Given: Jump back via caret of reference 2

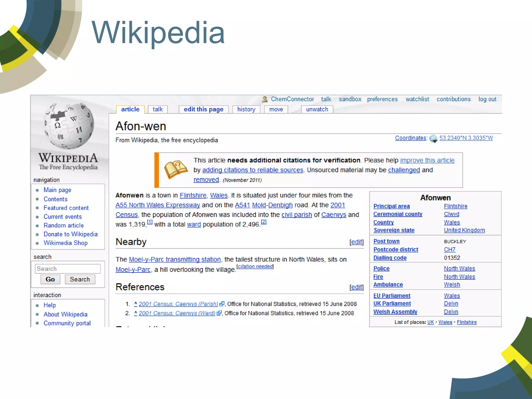Looking at the screenshot, I should tap(136, 313).
